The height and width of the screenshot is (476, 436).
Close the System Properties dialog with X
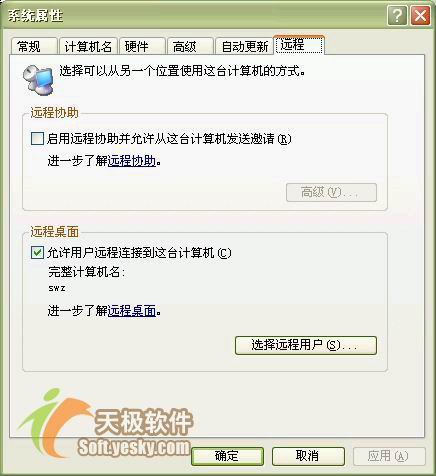[x=420, y=15]
